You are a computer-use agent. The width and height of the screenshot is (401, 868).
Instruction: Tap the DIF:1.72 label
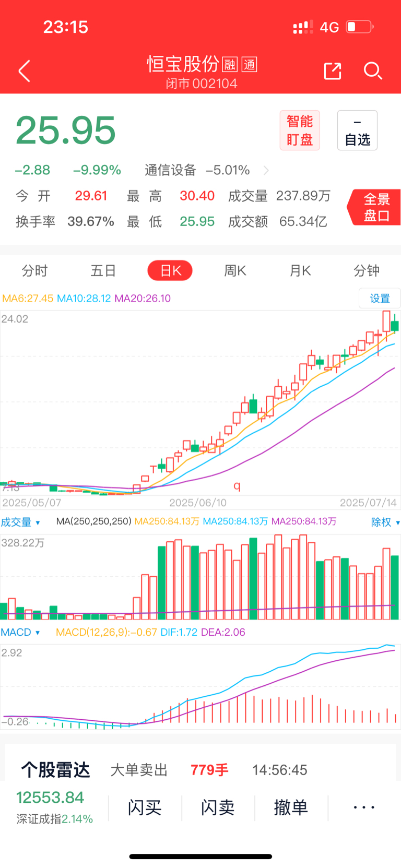pos(179,632)
